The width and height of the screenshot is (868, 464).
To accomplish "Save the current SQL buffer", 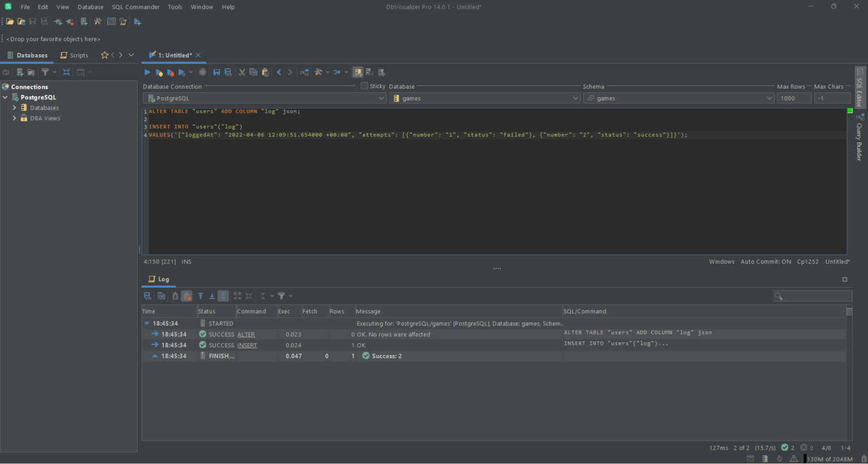I will click(x=217, y=72).
